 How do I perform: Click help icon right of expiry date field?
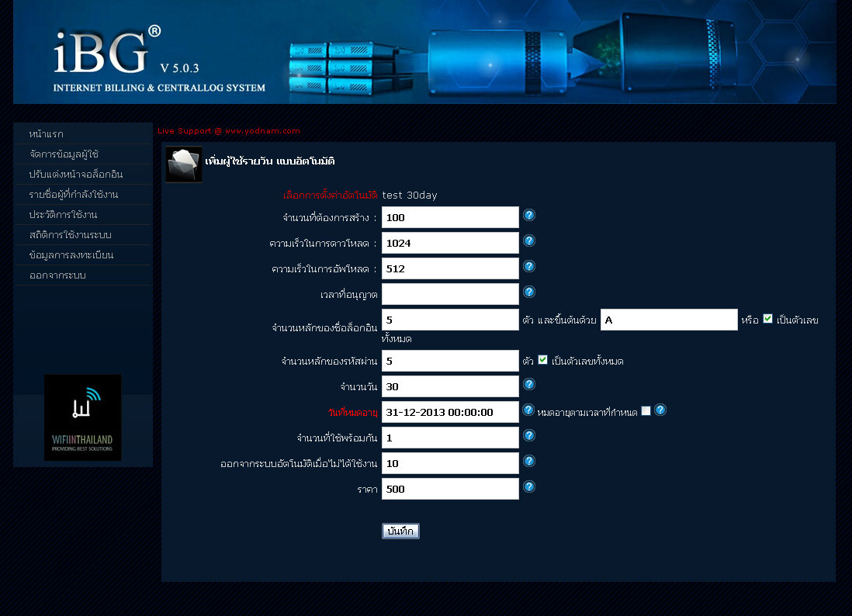528,410
